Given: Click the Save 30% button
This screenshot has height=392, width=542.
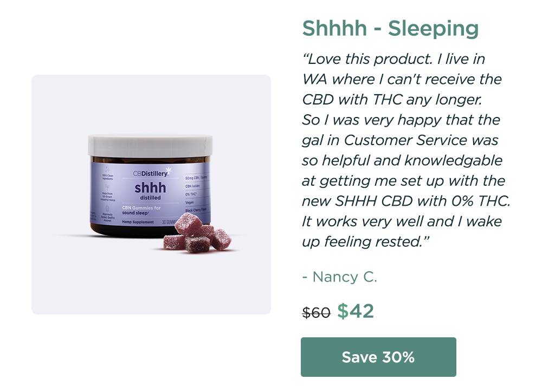Looking at the screenshot, I should click(x=378, y=357).
